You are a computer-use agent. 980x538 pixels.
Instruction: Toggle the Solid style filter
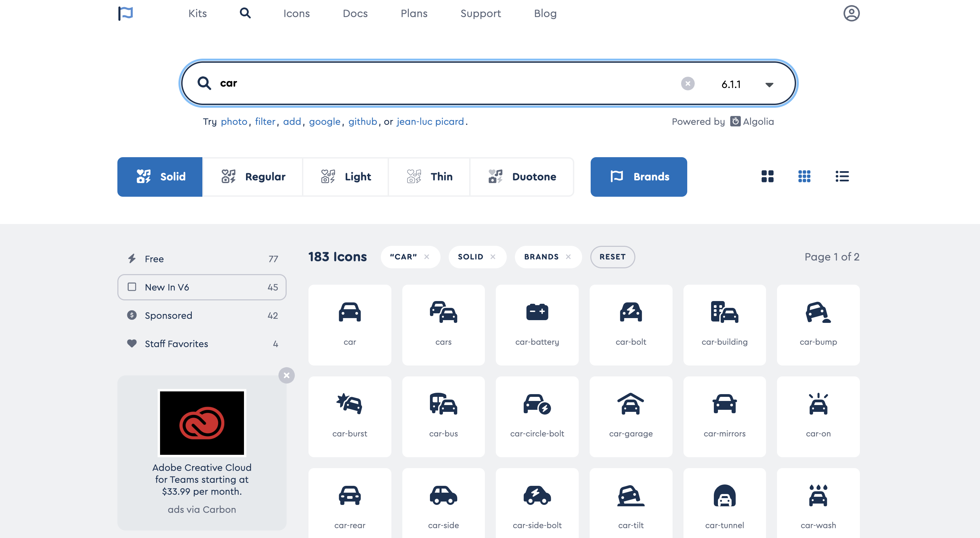point(160,177)
